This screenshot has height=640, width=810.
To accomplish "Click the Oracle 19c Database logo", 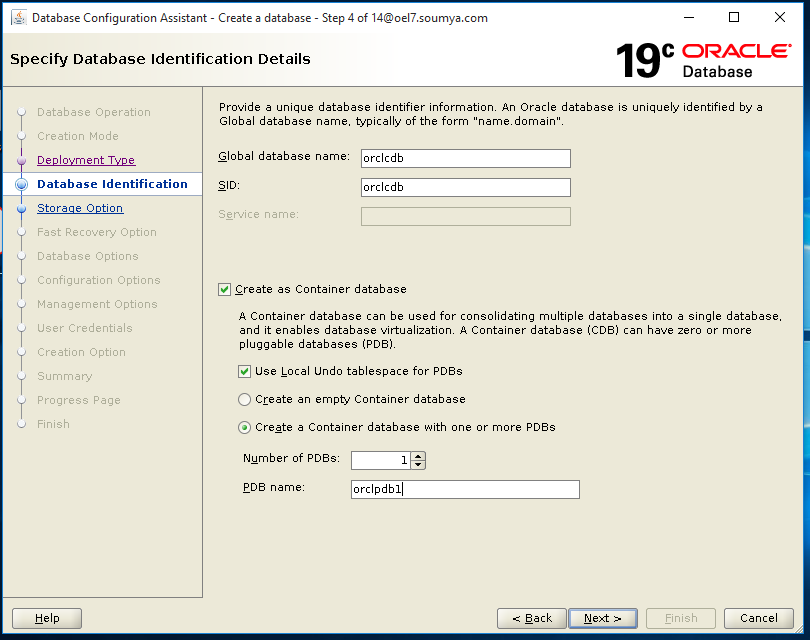I will pos(703,60).
